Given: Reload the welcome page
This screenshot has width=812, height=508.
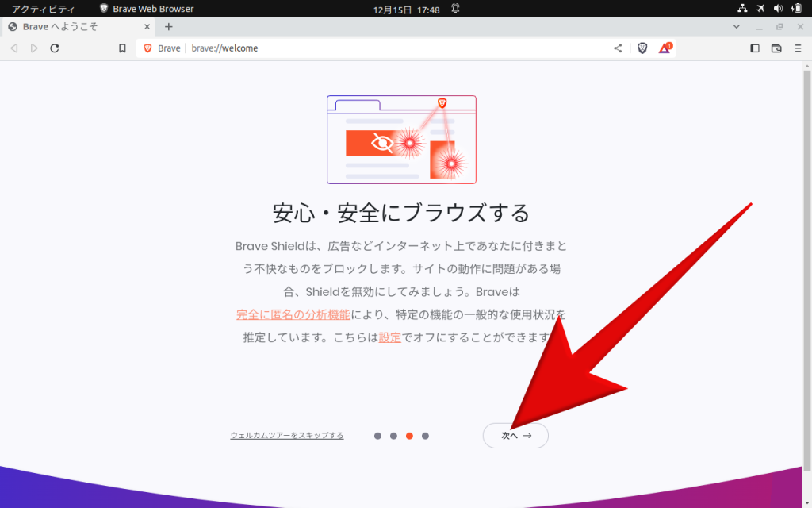Looking at the screenshot, I should 55,48.
